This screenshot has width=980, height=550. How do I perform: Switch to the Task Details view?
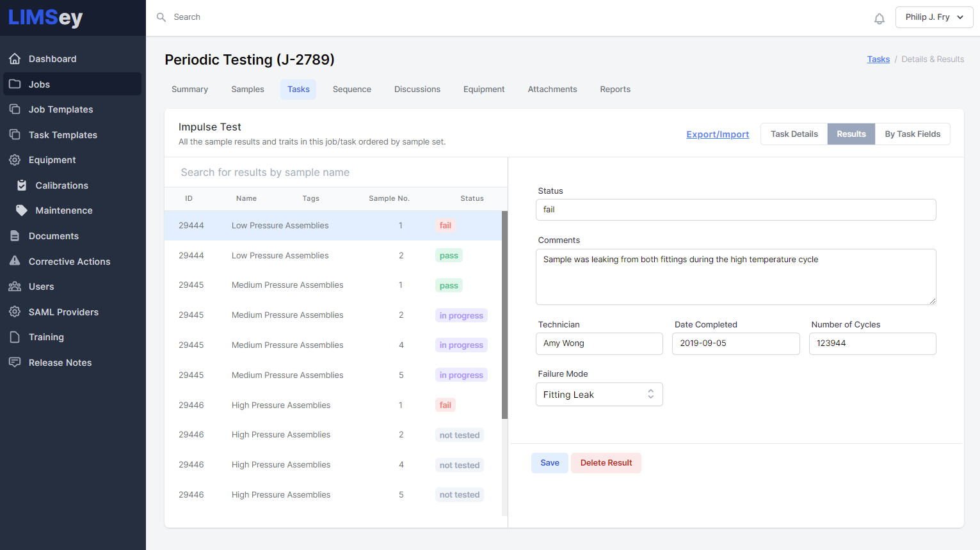[x=794, y=134]
